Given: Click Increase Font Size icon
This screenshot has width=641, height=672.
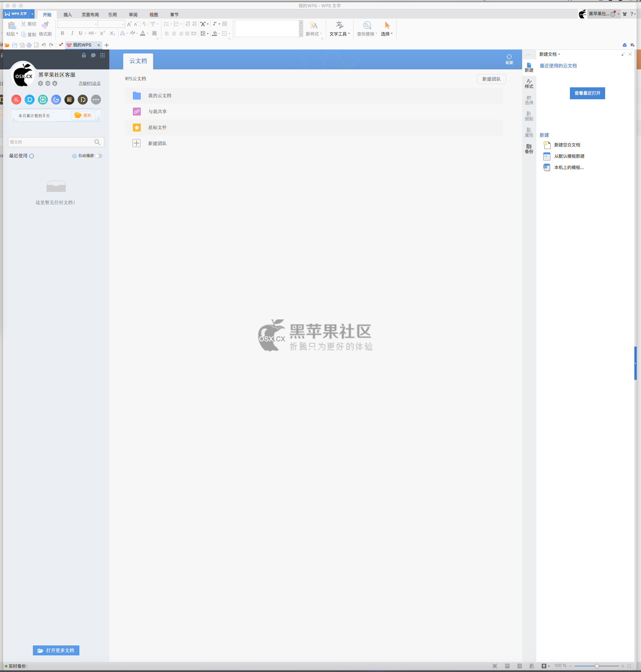Looking at the screenshot, I should pos(129,24).
